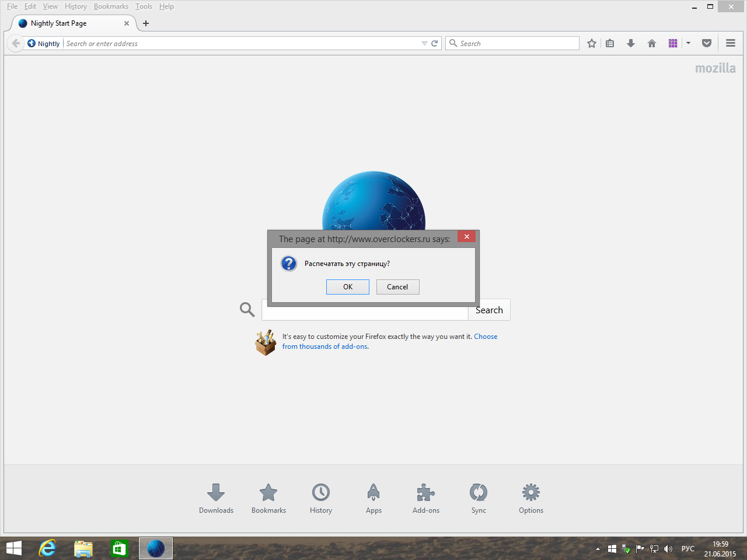Open Bookmarks from the bottom launcher
This screenshot has width=747, height=560.
coord(268,498)
